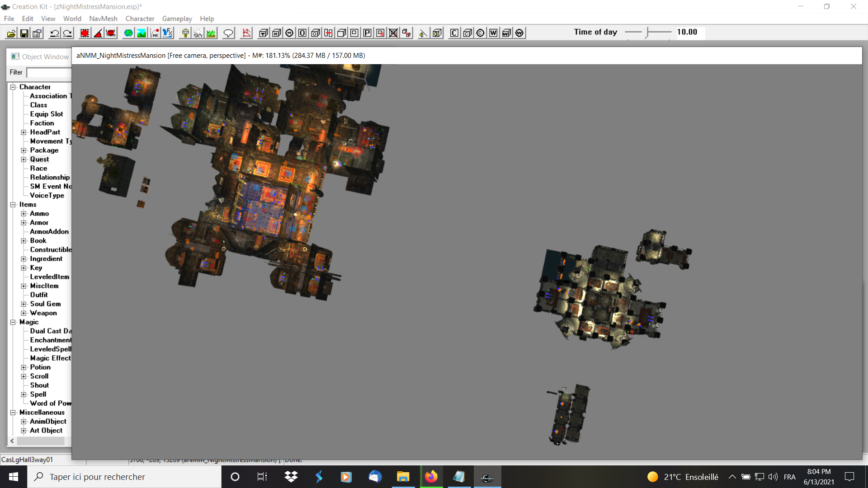
Task: Open the volume control in system tray
Action: 773,477
